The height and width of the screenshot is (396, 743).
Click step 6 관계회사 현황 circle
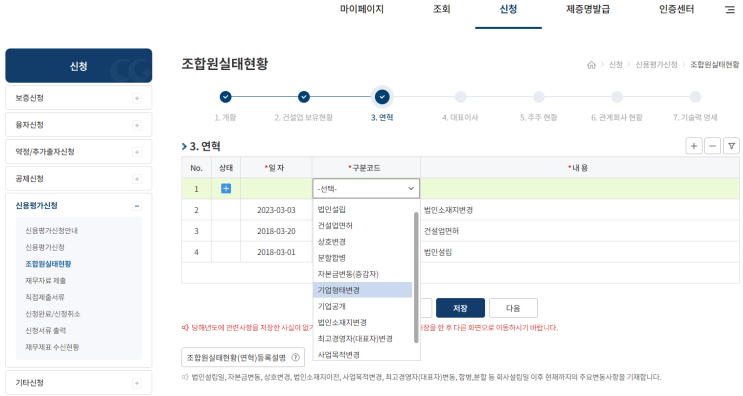617,97
